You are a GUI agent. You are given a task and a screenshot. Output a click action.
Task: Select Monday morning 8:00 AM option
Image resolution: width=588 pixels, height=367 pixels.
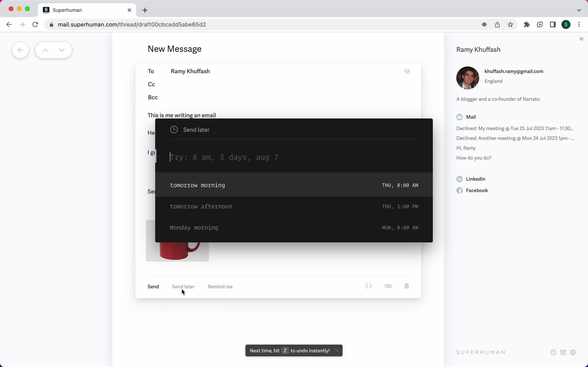click(294, 228)
